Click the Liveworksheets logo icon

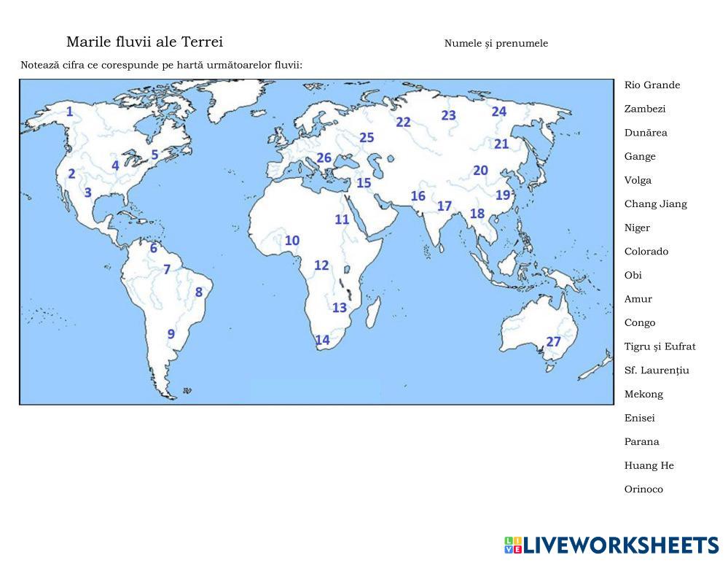tap(512, 545)
